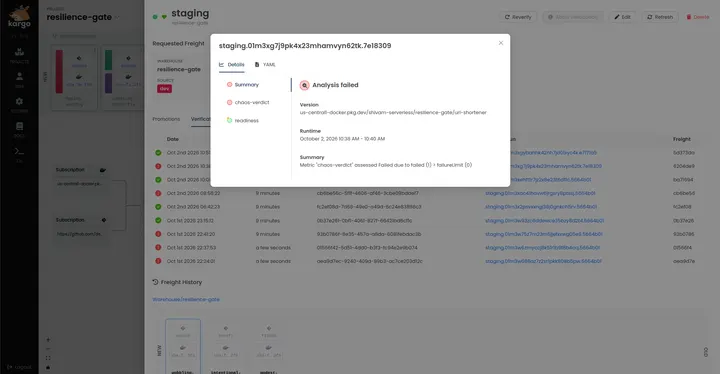This screenshot has width=720, height=374.
Task: Click the fit view icon in graph controls
Action: (48, 358)
